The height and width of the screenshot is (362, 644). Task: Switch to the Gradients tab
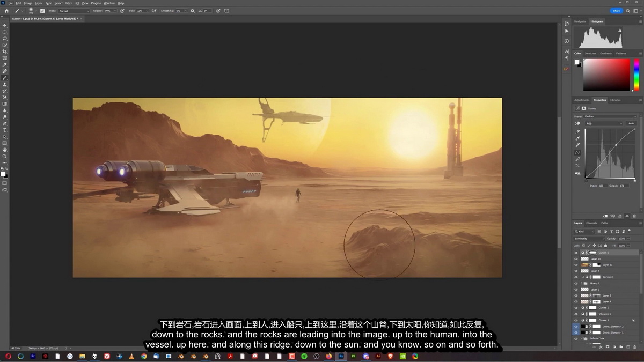(x=606, y=53)
